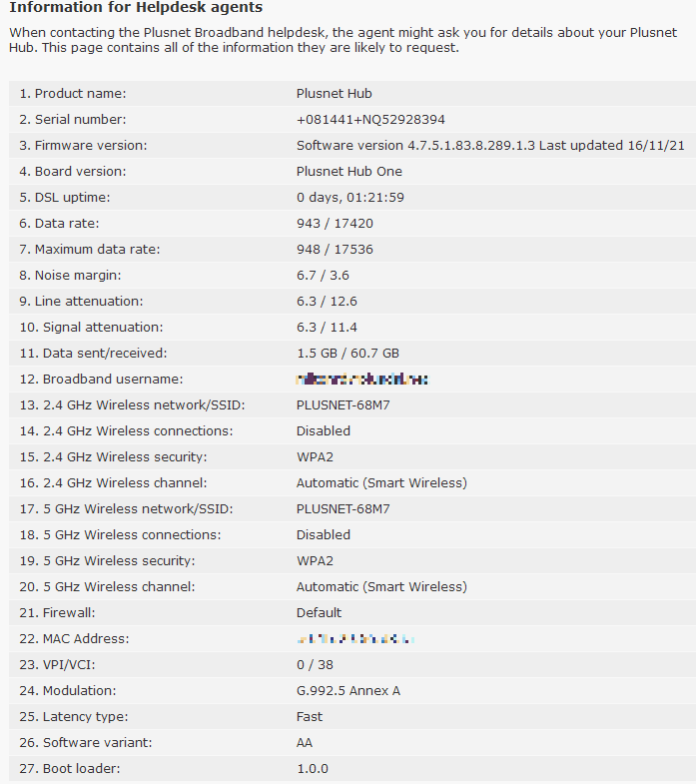Click the DSL uptime value
Image resolution: width=696 pixels, height=784 pixels.
[349, 198]
